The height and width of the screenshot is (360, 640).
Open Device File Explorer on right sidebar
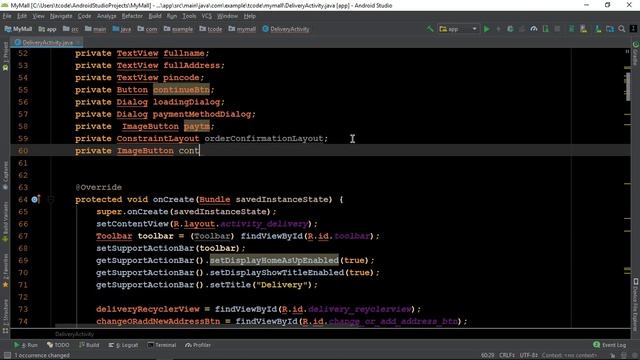pos(636,304)
